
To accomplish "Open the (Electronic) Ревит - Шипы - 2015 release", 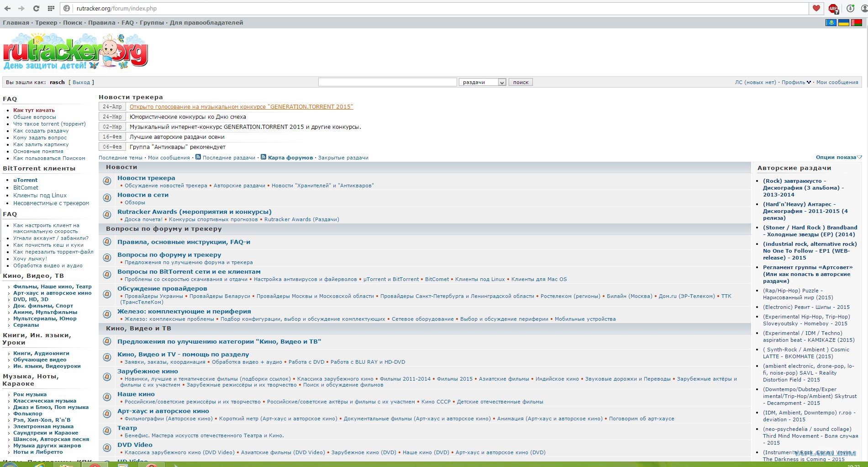I will [806, 307].
